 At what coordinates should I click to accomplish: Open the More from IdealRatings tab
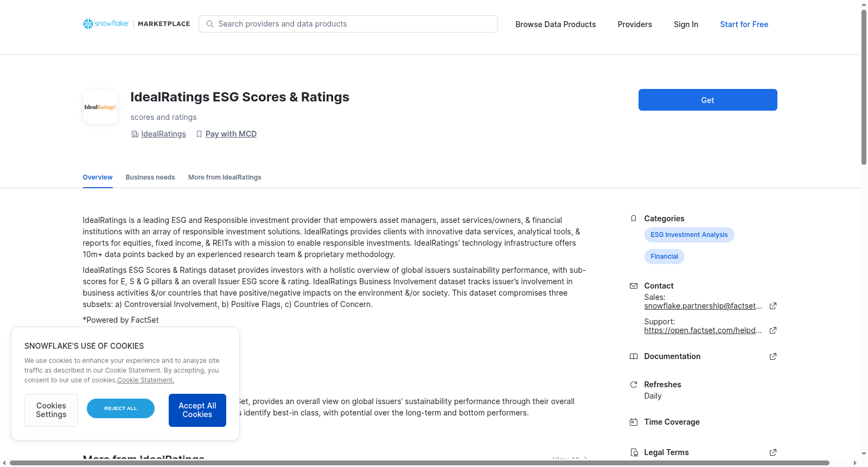pos(225,177)
